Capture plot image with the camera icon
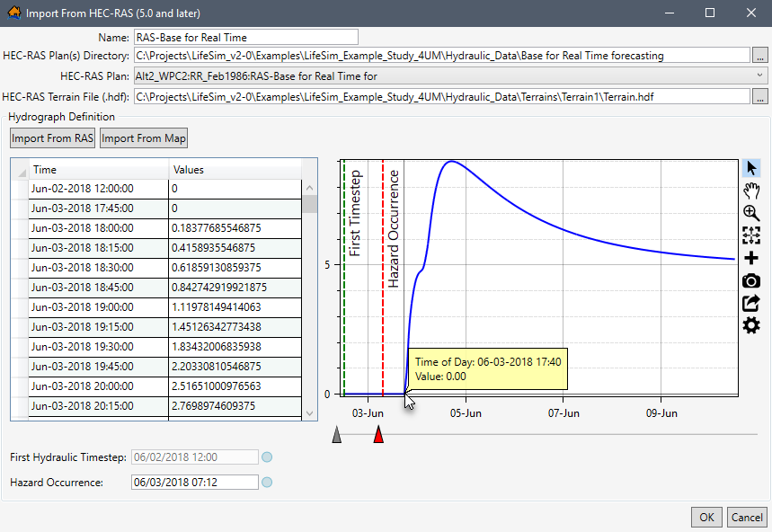772x532 pixels. [x=751, y=280]
